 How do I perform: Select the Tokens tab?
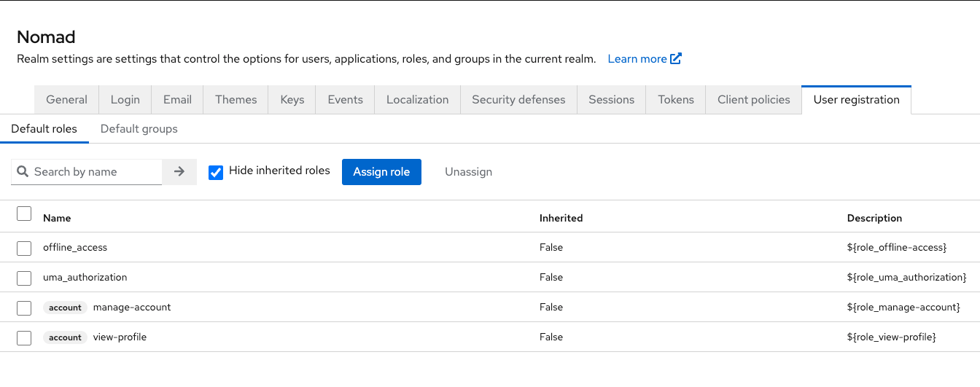click(x=675, y=100)
